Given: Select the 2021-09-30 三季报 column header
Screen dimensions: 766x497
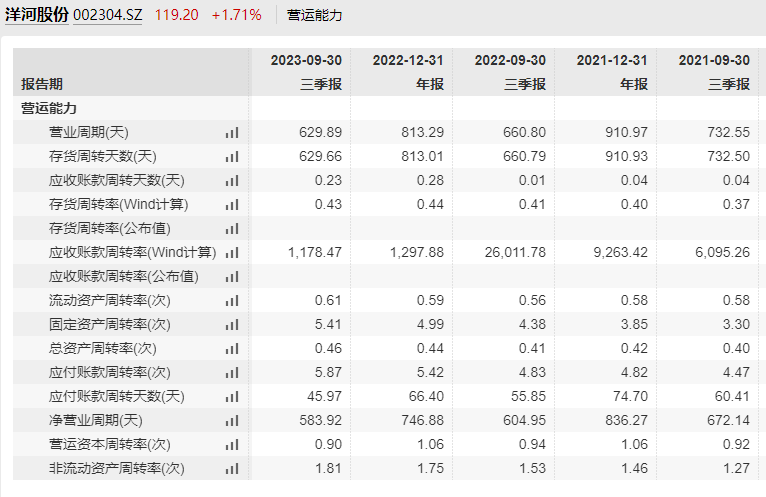Looking at the screenshot, I should (708, 72).
